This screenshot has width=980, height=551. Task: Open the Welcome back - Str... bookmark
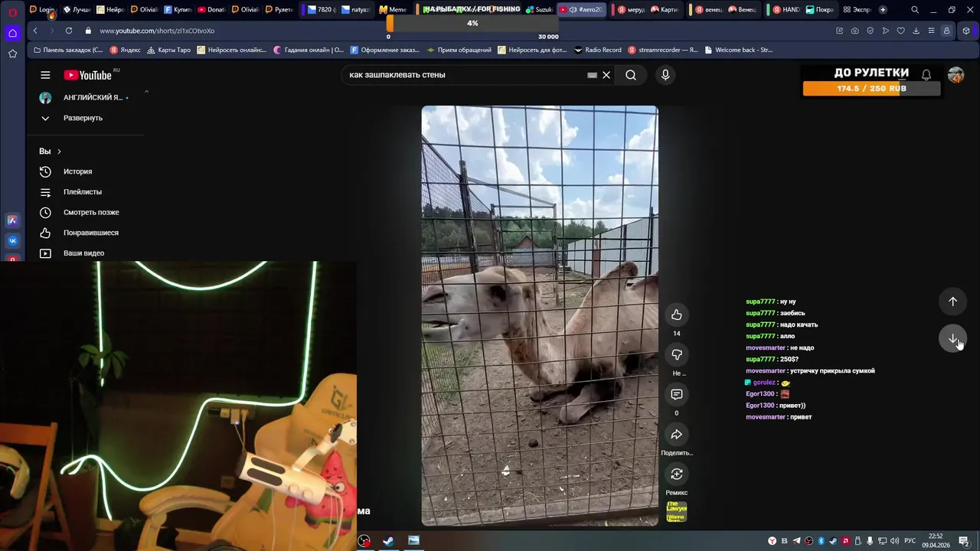(x=739, y=50)
